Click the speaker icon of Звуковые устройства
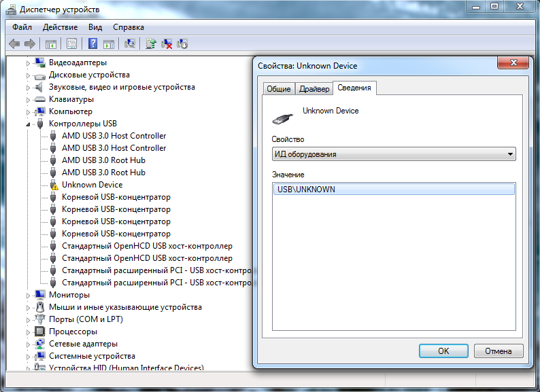This screenshot has height=392, width=540. click(39, 87)
